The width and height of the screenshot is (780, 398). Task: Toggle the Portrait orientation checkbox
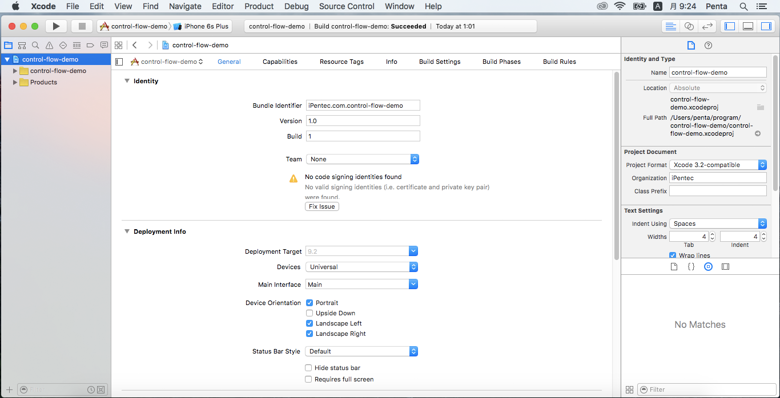pos(309,302)
